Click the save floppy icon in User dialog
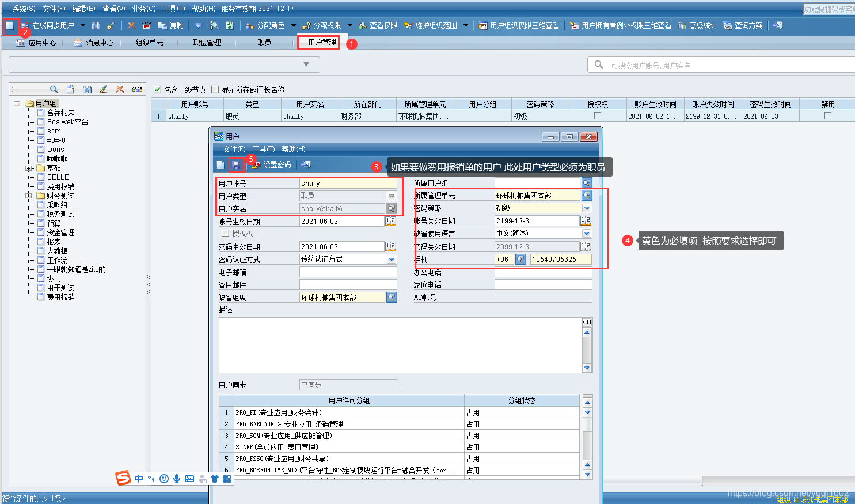Viewport: 855px width, 504px height. (x=236, y=165)
